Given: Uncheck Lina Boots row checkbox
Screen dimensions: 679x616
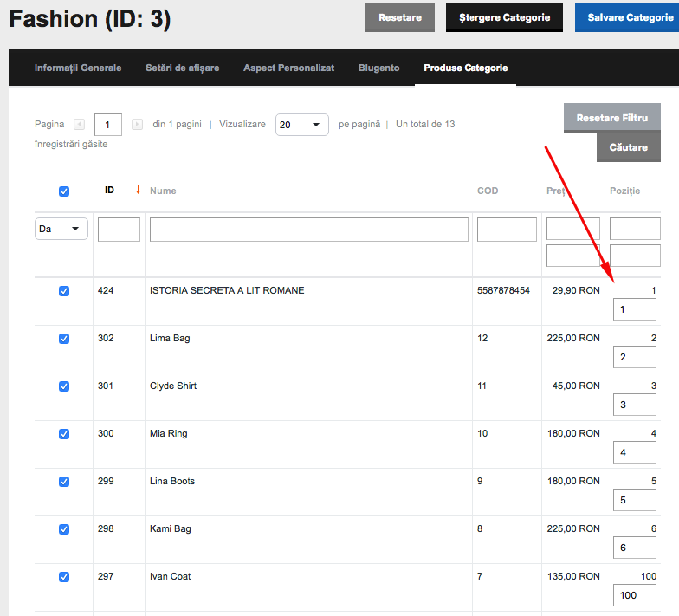Looking at the screenshot, I should (x=64, y=482).
